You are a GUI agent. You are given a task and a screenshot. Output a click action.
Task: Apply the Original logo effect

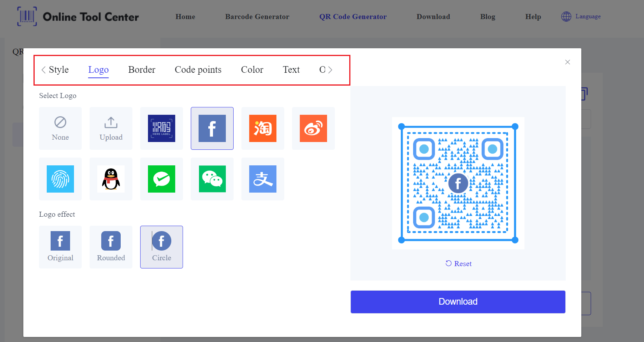point(60,247)
